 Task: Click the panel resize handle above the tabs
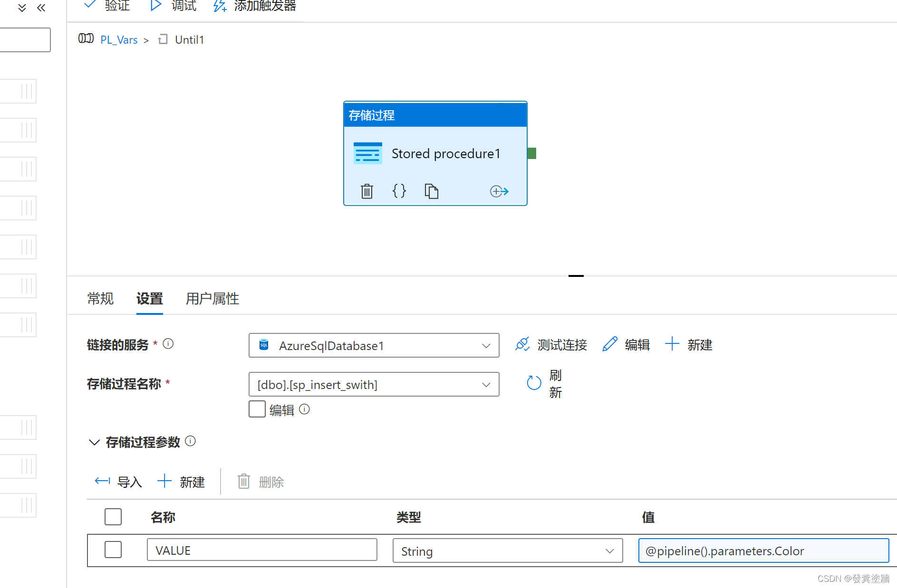coord(576,276)
